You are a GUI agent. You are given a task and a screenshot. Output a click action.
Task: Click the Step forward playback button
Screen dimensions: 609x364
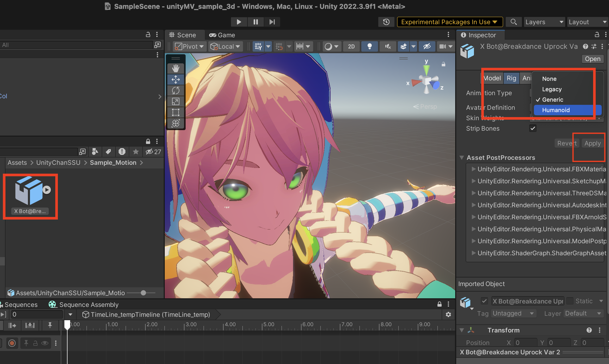tap(272, 22)
